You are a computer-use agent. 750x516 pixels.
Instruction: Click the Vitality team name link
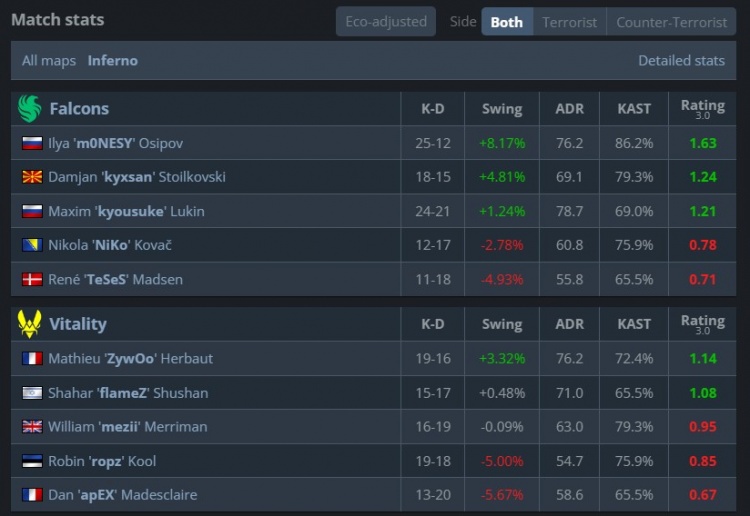click(x=77, y=324)
